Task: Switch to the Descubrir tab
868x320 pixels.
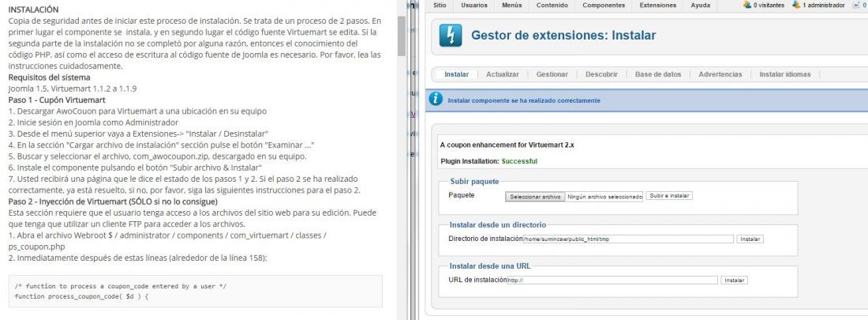Action: click(601, 74)
